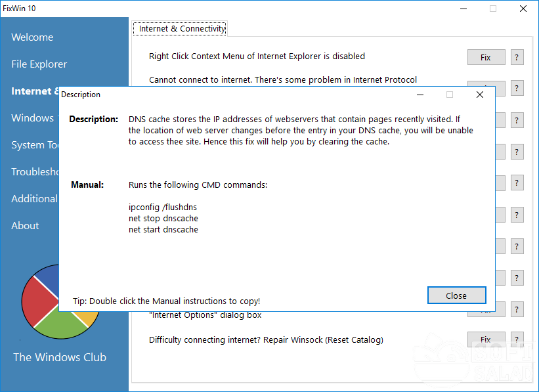Select Internet & Connectivity sidebar item
539x392 pixels.
[35, 91]
